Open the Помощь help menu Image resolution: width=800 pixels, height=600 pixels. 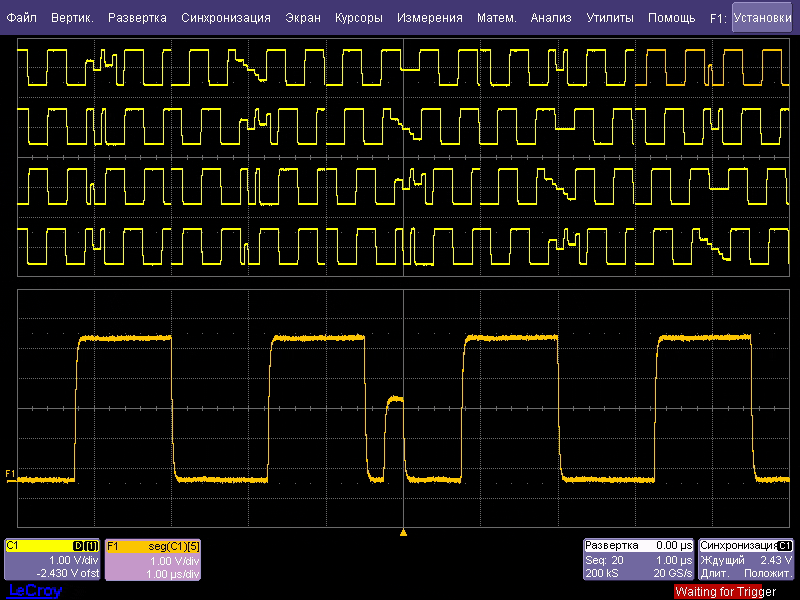(x=671, y=18)
